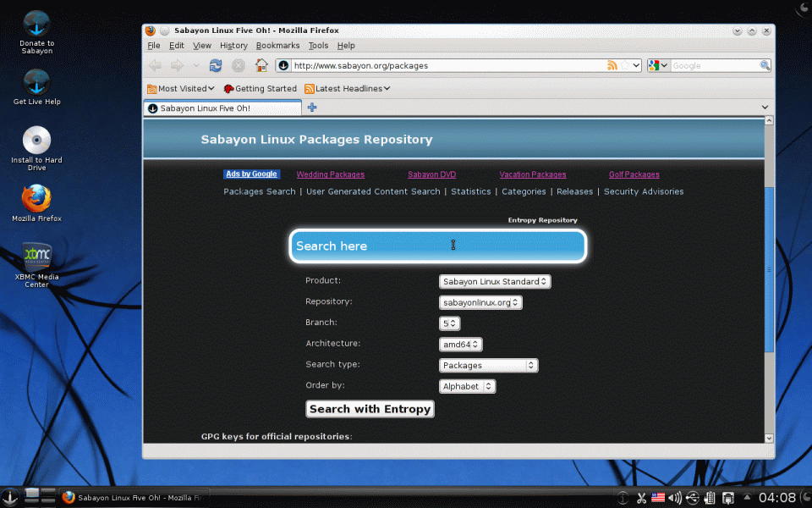Launch Install to Hard Drive icon
Viewport: 812px width, 508px height.
click(36, 148)
